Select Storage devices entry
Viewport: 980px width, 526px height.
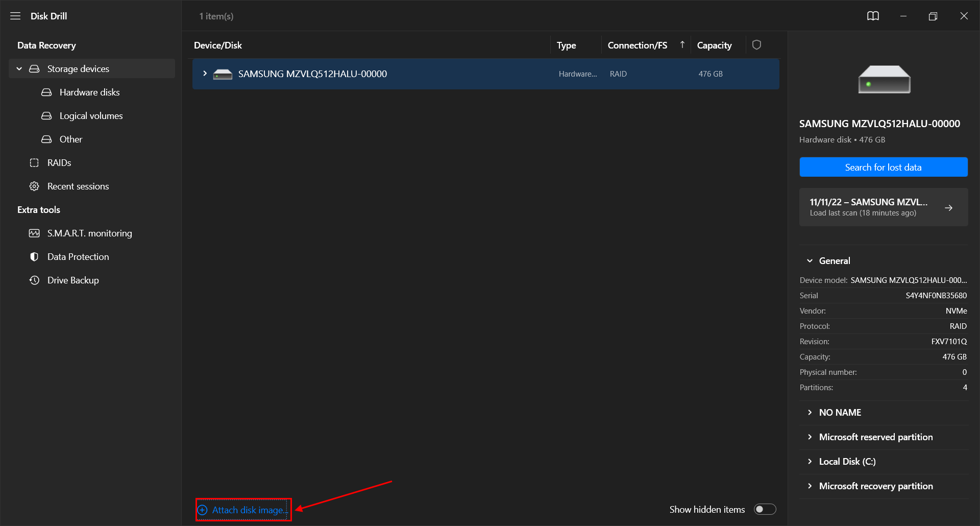92,68
